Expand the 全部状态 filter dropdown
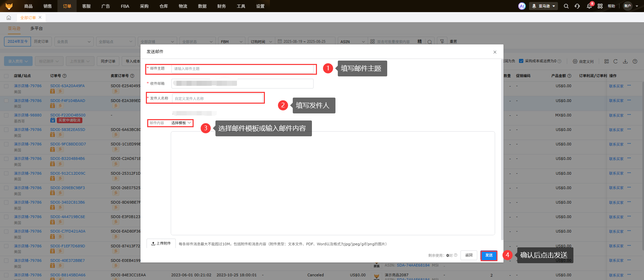644x280 pixels. click(198, 41)
